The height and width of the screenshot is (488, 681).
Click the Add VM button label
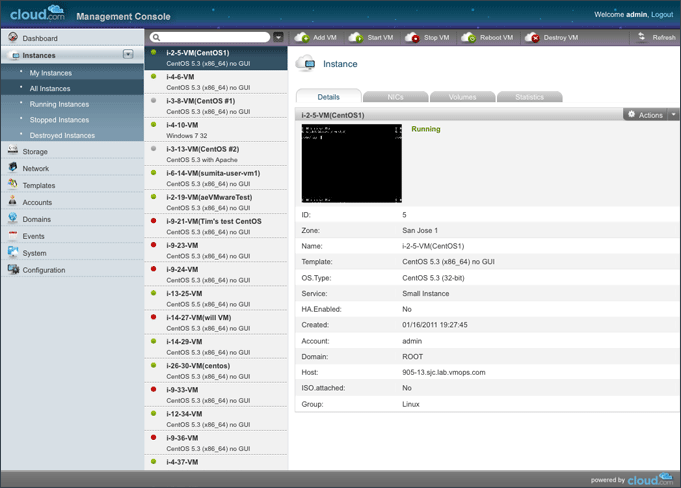(x=325, y=38)
